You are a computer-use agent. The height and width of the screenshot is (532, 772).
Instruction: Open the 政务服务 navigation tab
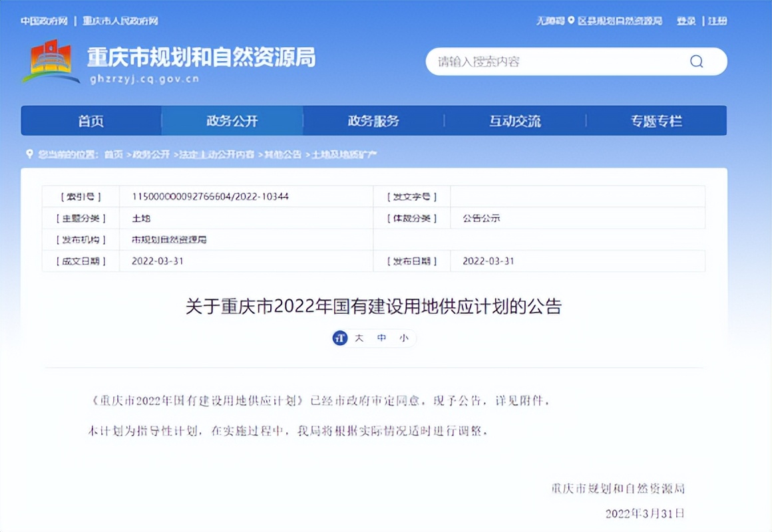[x=373, y=120]
